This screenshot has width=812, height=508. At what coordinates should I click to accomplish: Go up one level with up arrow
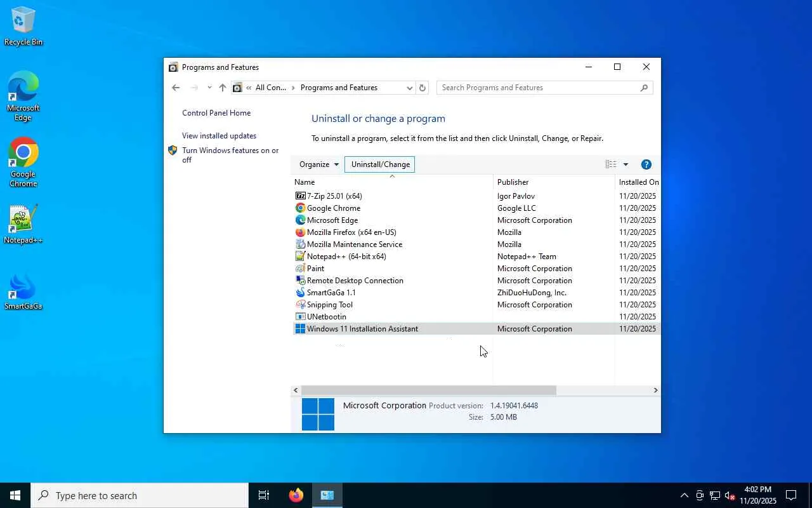pyautogui.click(x=222, y=88)
